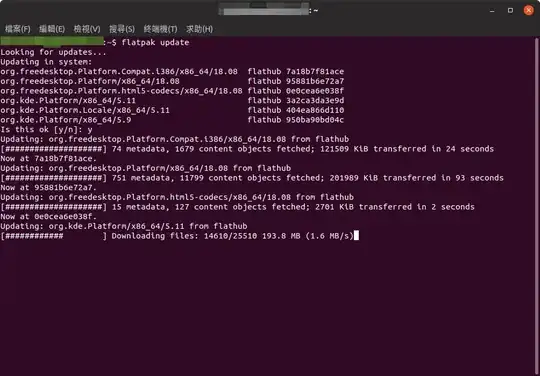This screenshot has height=376, width=540.
Task: Open the 檢視(V) menu
Action: pyautogui.click(x=87, y=29)
